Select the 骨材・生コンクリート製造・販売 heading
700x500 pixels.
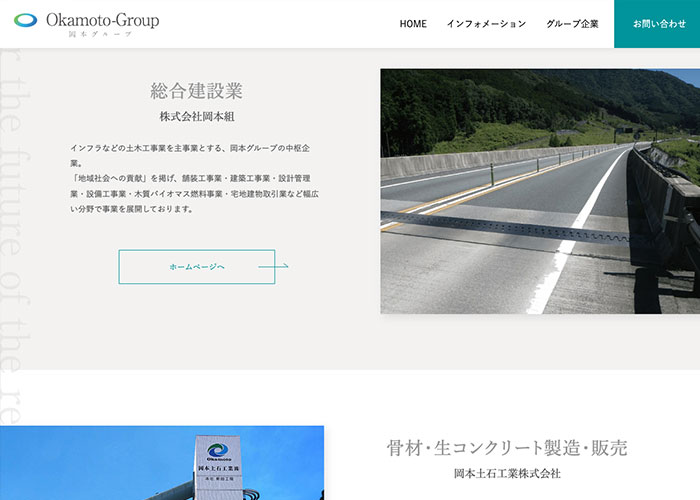coord(507,448)
